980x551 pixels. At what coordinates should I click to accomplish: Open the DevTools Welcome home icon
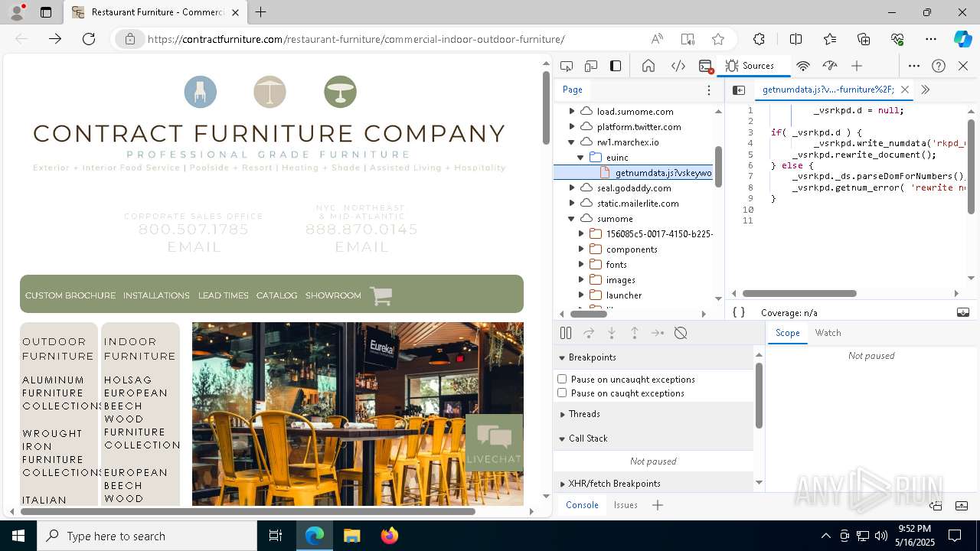648,66
